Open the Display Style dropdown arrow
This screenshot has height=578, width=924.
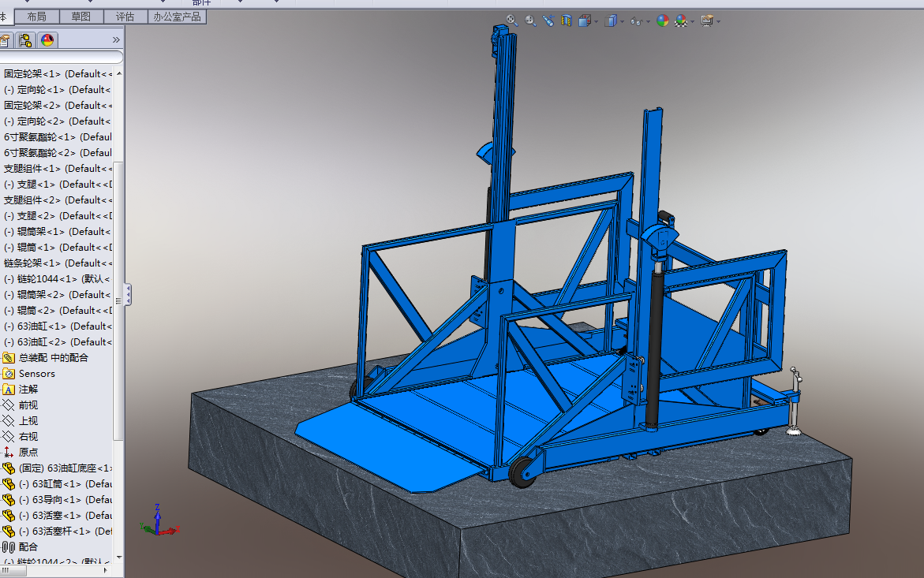coord(623,22)
